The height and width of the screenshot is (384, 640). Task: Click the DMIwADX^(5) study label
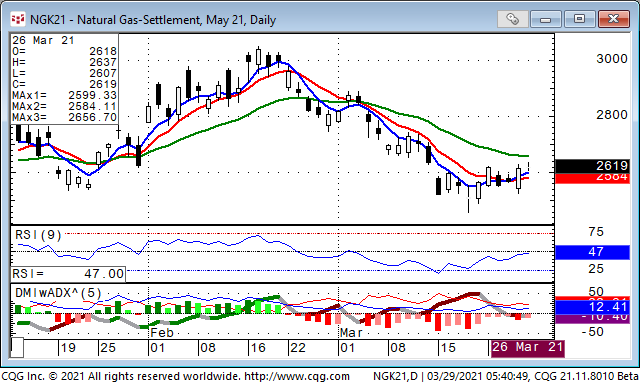(x=58, y=293)
